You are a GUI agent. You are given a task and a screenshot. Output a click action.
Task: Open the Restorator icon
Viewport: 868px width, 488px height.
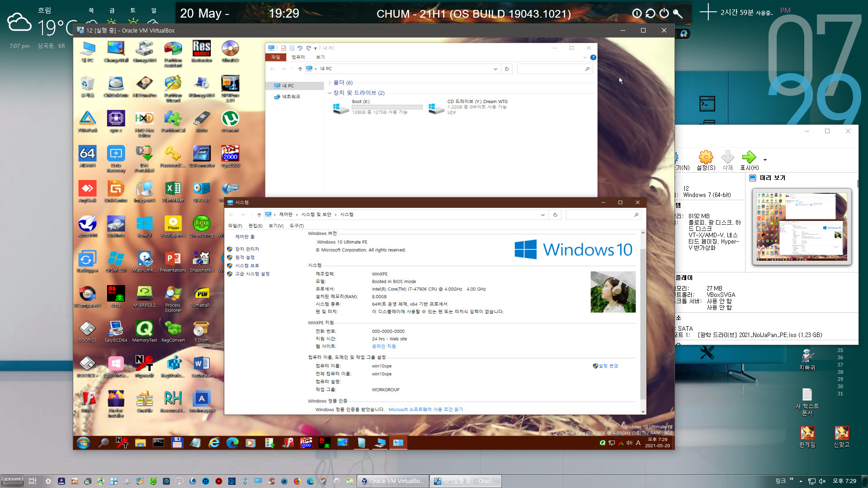[202, 52]
